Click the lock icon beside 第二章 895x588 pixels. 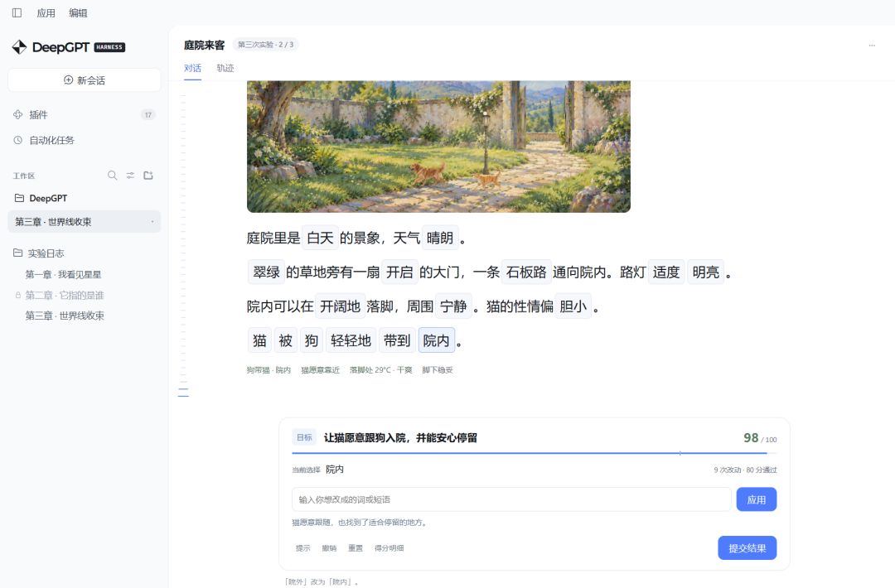pyautogui.click(x=17, y=295)
